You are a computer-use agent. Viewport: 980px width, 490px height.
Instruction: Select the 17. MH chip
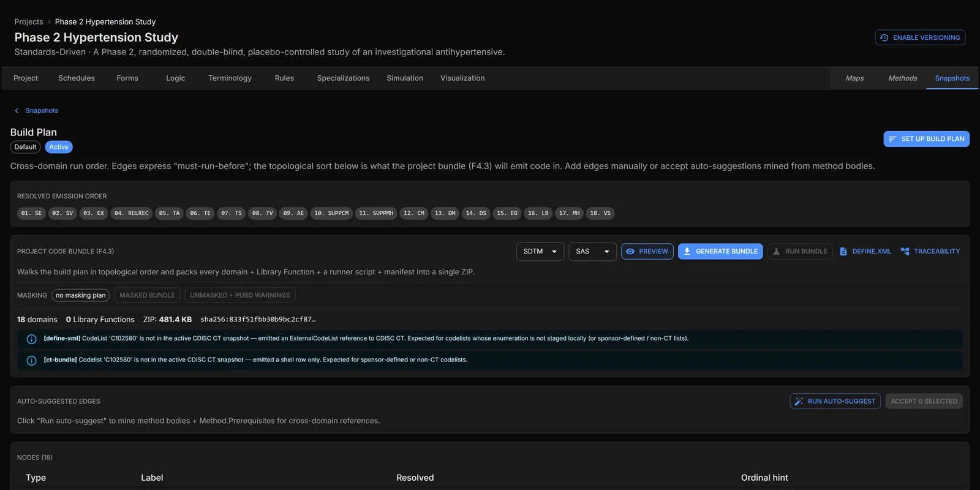pos(570,213)
